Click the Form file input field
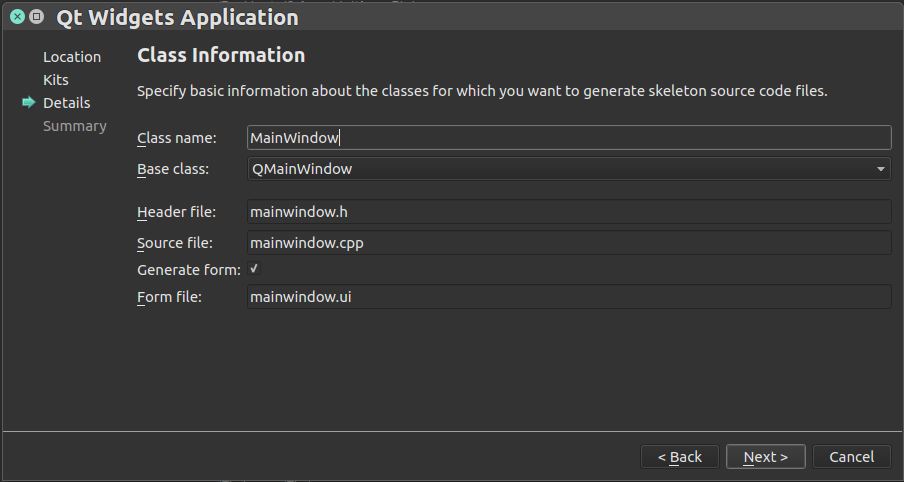This screenshot has height=482, width=904. tap(569, 297)
